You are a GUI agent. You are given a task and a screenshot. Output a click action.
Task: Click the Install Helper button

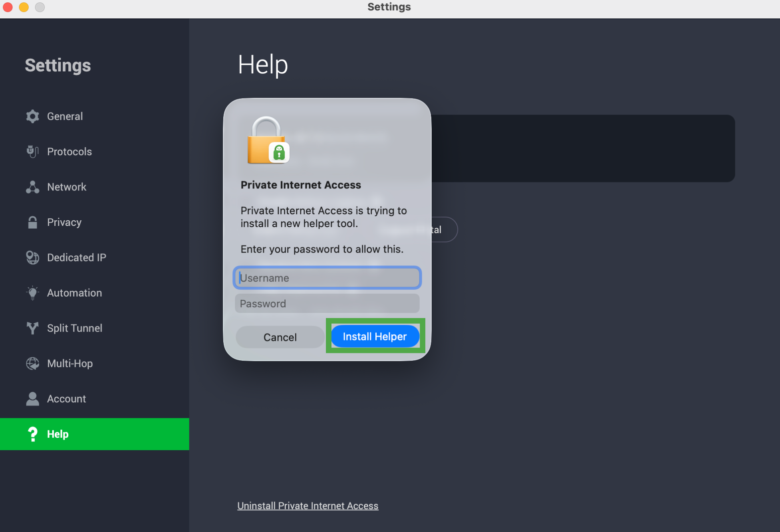(x=375, y=336)
